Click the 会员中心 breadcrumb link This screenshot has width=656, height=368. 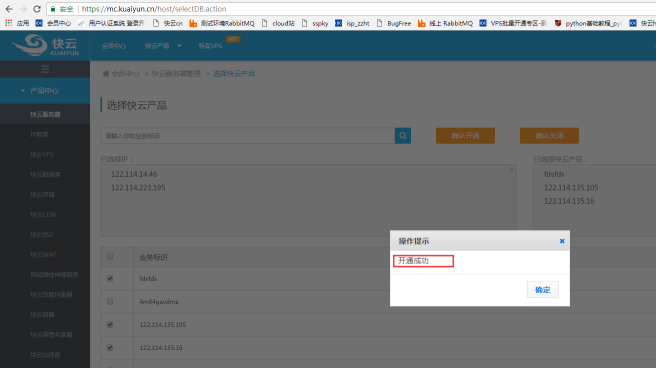click(126, 74)
